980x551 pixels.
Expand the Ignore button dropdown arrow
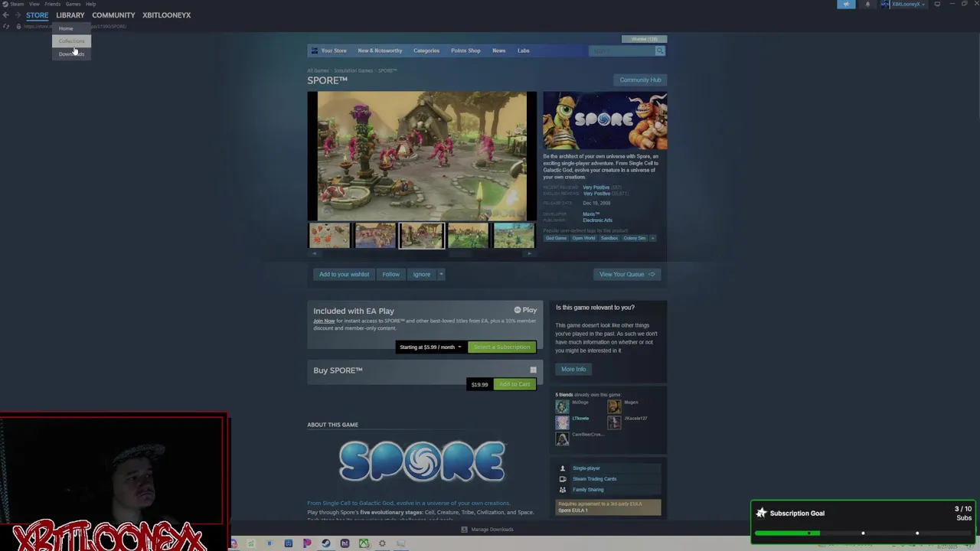click(441, 274)
